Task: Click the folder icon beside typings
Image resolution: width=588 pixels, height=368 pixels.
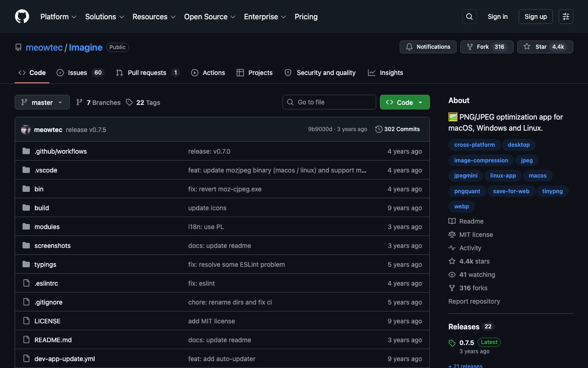Action: pos(26,264)
